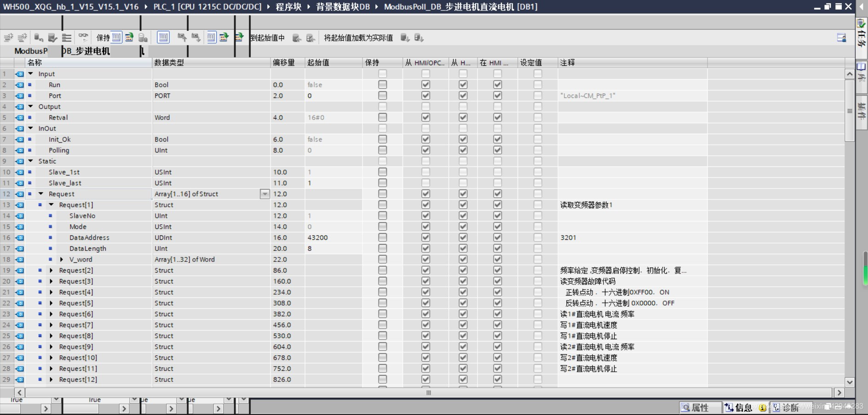Viewport: 868px width, 415px height.
Task: Click the 背景数据块DB breadcrumb item
Action: 343,6
